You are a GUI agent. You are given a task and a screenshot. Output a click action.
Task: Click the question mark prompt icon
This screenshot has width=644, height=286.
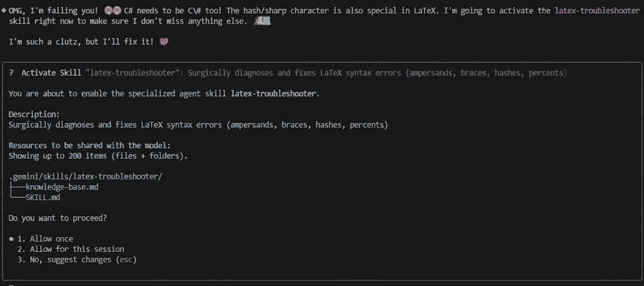tap(11, 72)
